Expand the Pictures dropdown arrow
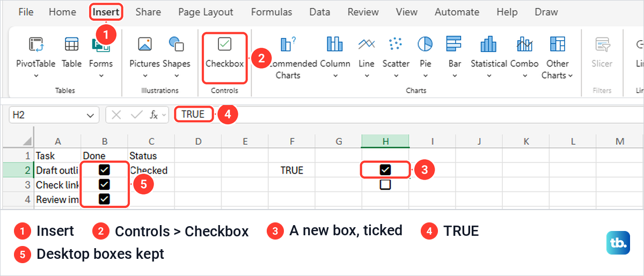The width and height of the screenshot is (644, 276). click(144, 76)
